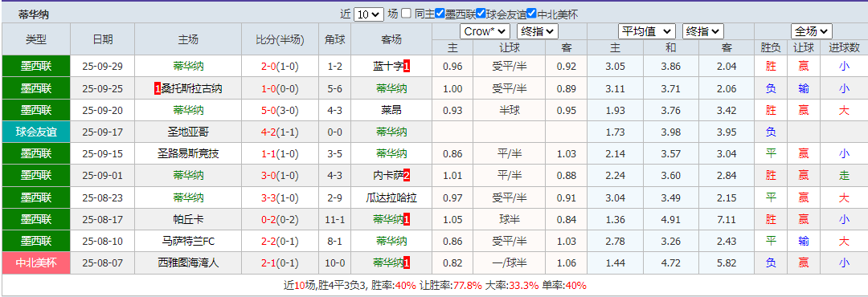Click the 输 handicap result on 25-09-25
Image resolution: width=868 pixels, height=297 pixels.
click(x=803, y=88)
